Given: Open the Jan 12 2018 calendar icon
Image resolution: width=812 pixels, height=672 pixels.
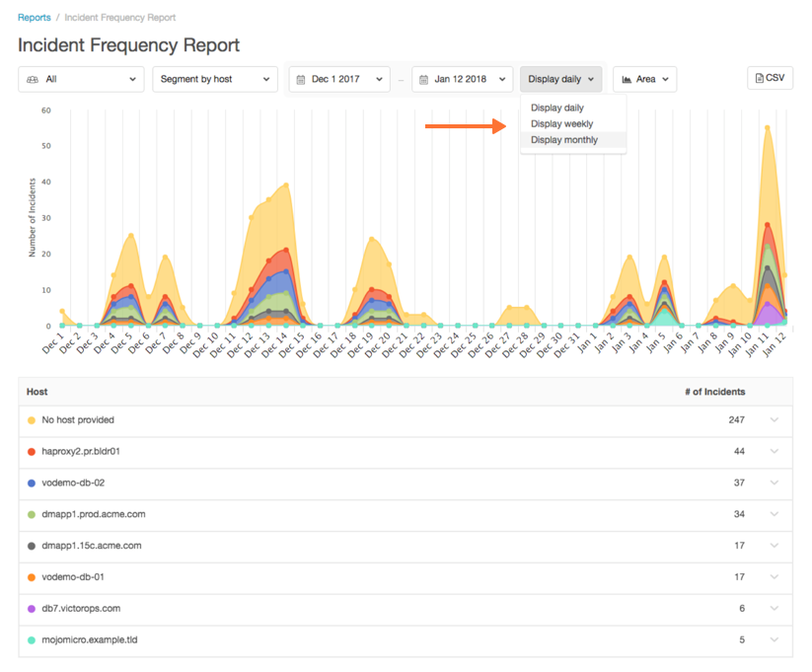Looking at the screenshot, I should click(422, 78).
